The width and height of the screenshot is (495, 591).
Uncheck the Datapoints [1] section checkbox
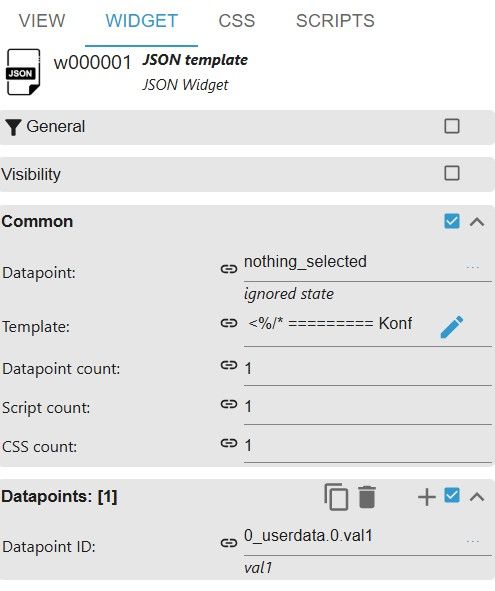pyautogui.click(x=452, y=495)
